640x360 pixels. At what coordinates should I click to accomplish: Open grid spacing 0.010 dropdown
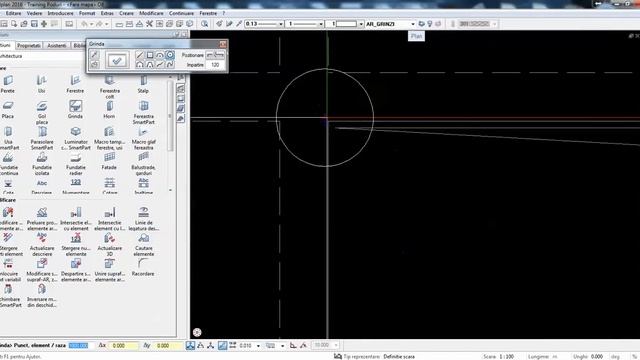pyautogui.click(x=258, y=346)
